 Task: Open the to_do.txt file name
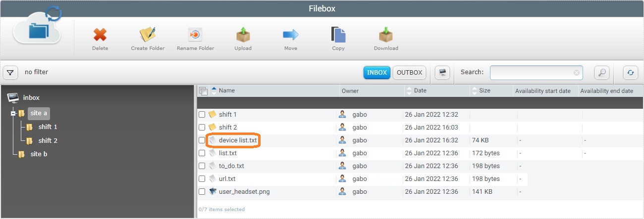click(x=231, y=166)
